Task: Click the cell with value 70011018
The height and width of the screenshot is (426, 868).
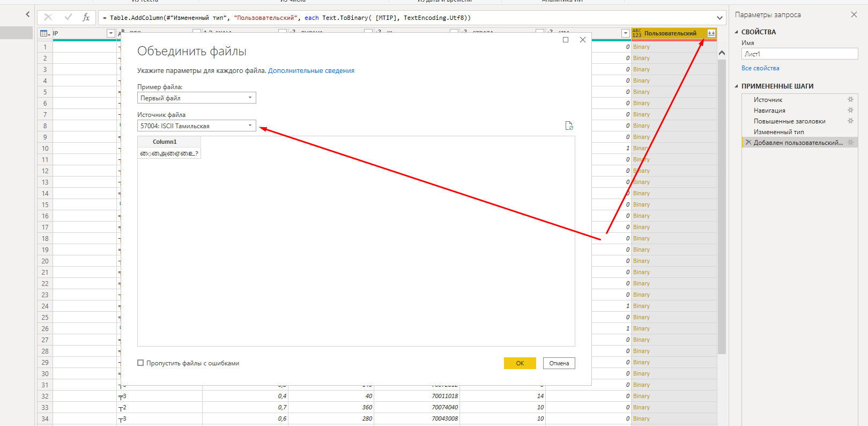Action: click(x=417, y=396)
